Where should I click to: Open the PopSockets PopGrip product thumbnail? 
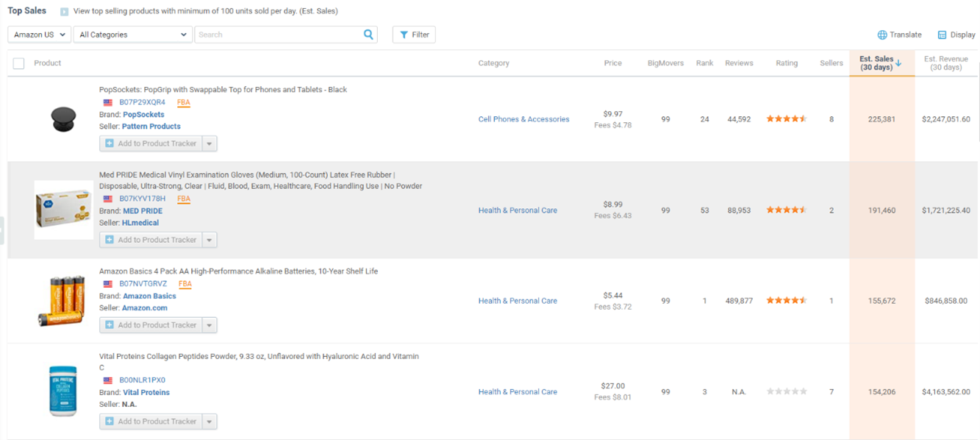click(x=64, y=119)
